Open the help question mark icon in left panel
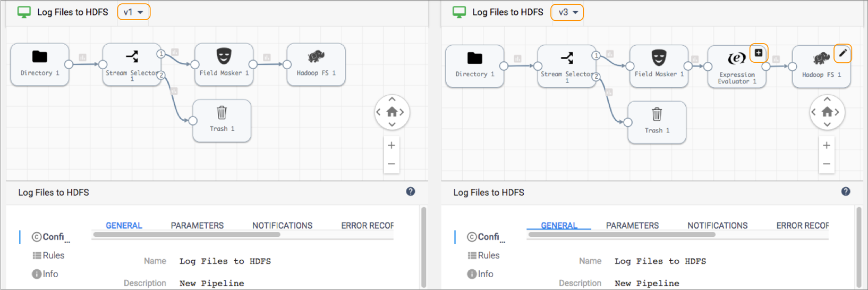 point(411,192)
